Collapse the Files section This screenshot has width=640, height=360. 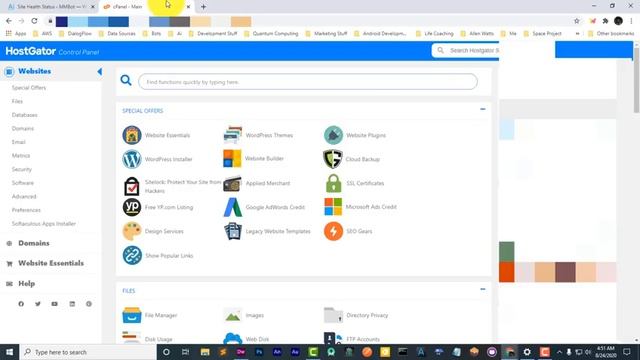click(483, 289)
